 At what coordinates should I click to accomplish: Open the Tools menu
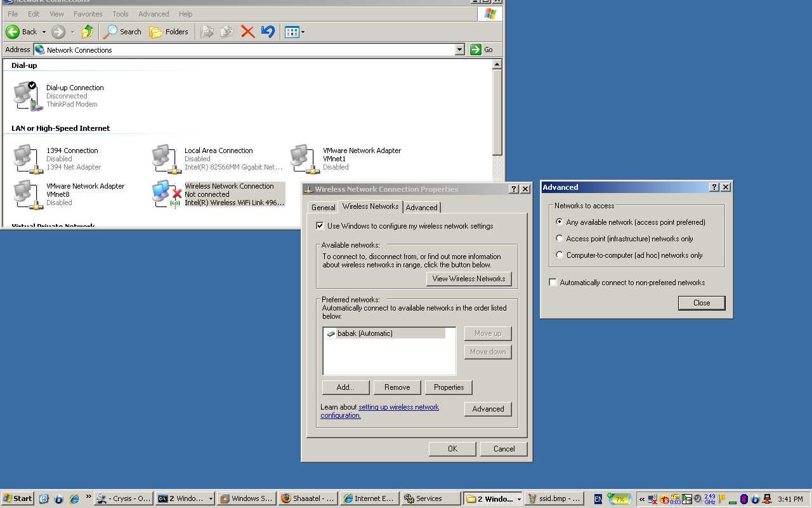pos(121,14)
